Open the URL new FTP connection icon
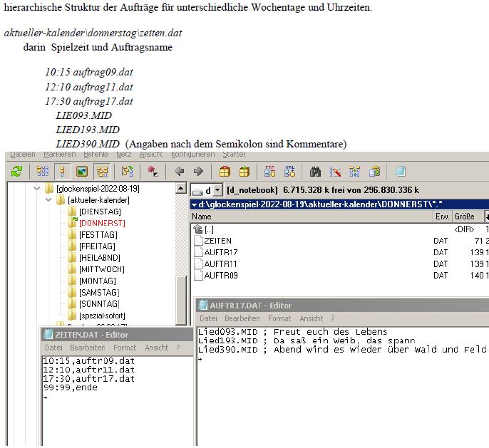 [289, 172]
